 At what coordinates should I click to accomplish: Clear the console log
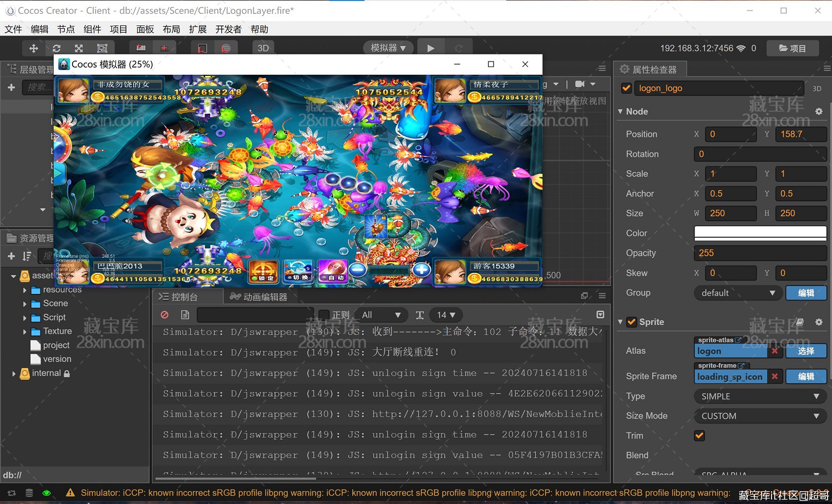point(165,315)
